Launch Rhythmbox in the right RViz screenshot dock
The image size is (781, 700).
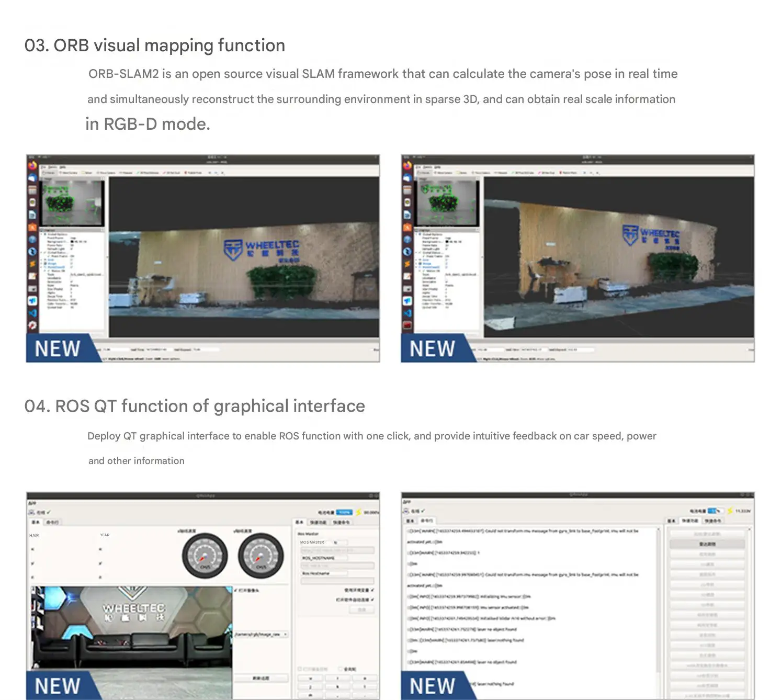click(x=408, y=202)
